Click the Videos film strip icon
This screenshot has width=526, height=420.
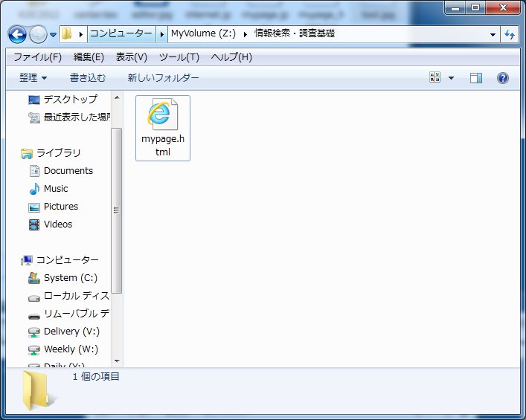coord(34,224)
